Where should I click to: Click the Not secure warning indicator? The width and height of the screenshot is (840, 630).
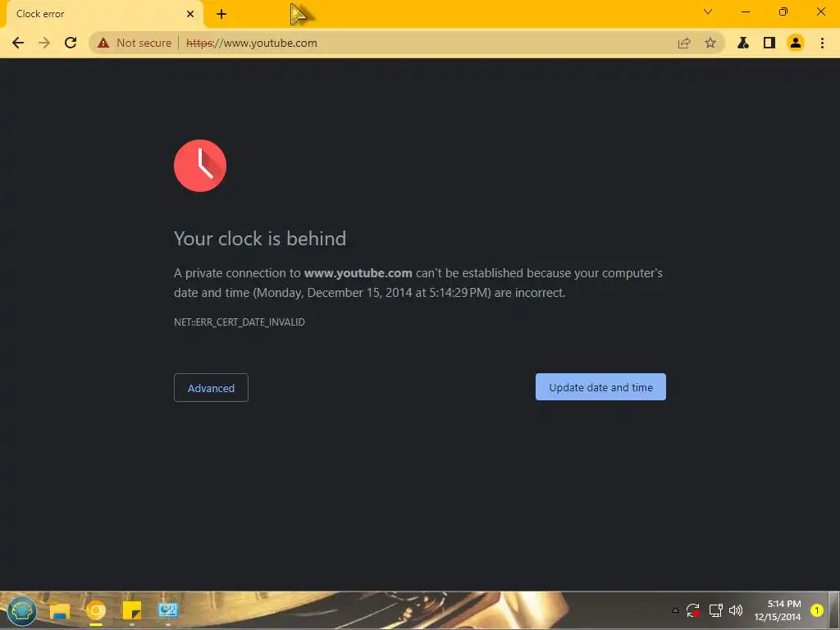click(x=134, y=43)
